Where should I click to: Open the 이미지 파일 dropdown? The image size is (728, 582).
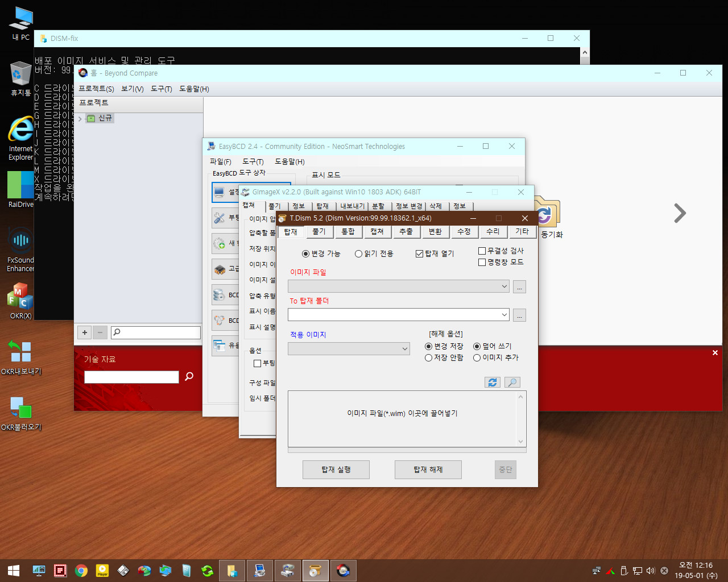504,286
